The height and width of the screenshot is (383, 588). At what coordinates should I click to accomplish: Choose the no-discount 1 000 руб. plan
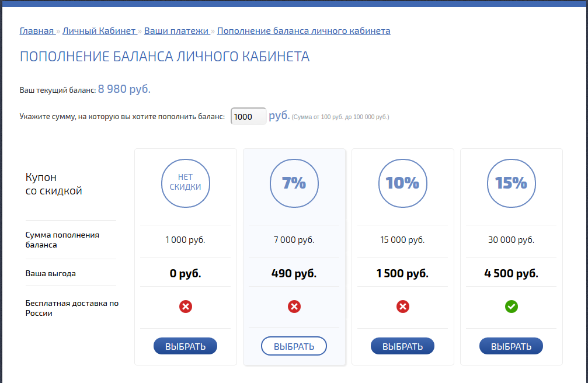(x=185, y=346)
